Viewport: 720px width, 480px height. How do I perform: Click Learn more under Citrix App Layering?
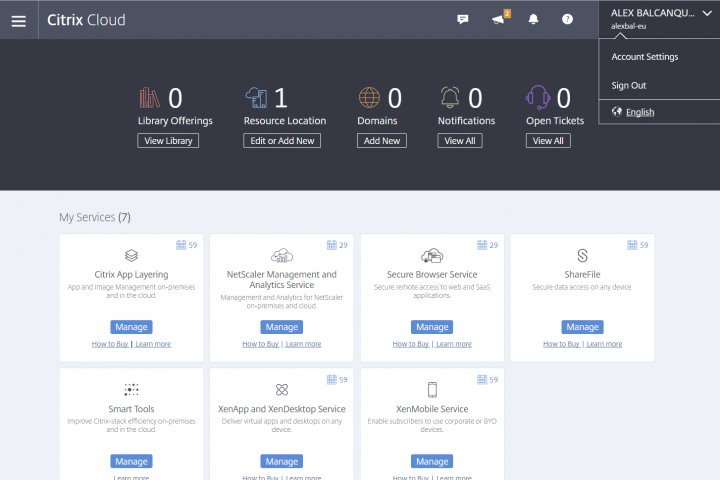[x=153, y=344]
